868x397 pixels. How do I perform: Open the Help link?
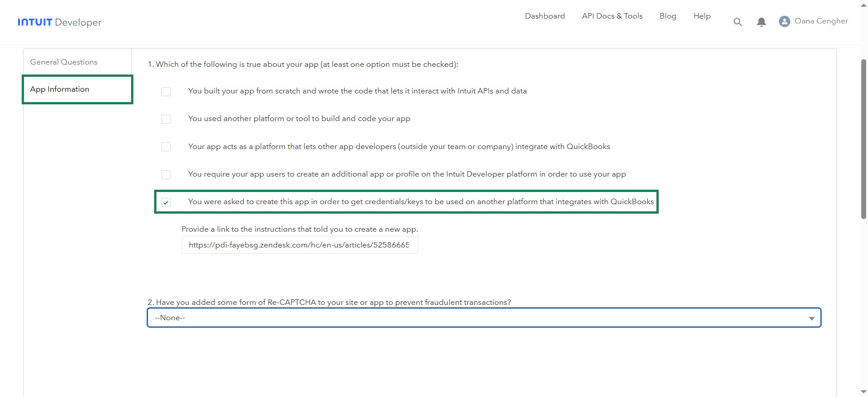(702, 16)
